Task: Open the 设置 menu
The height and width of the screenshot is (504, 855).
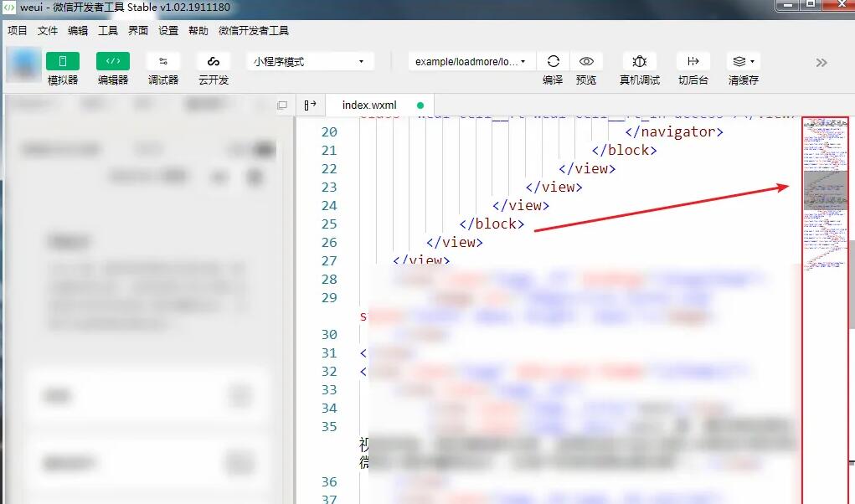Action: pyautogui.click(x=168, y=30)
